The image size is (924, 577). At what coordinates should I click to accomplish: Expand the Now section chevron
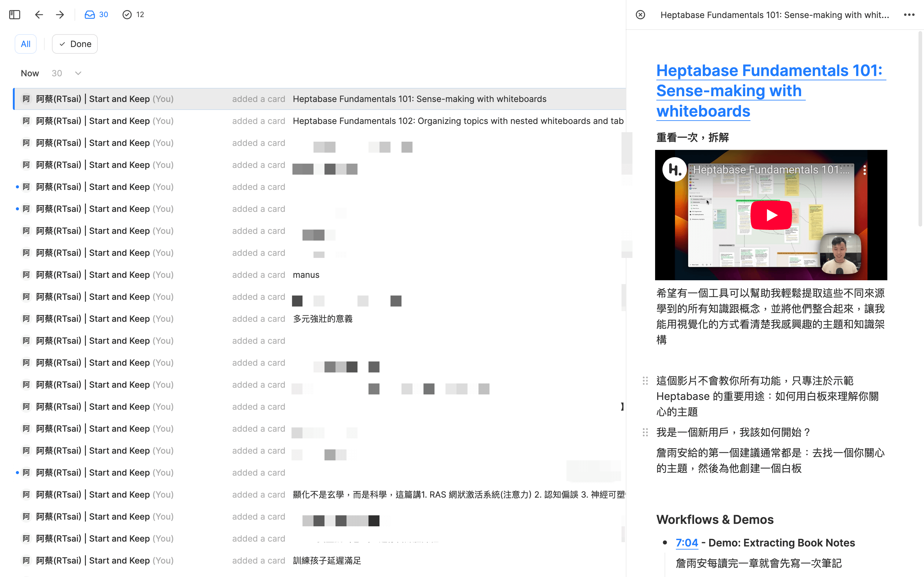tap(78, 73)
